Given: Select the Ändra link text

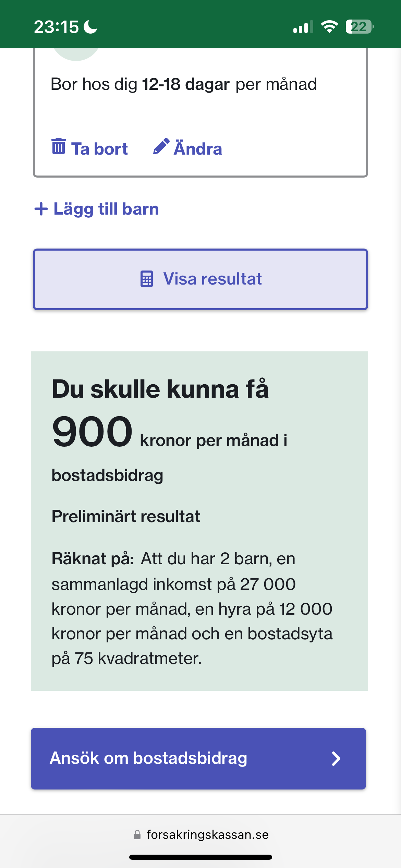Looking at the screenshot, I should pyautogui.click(x=198, y=149).
